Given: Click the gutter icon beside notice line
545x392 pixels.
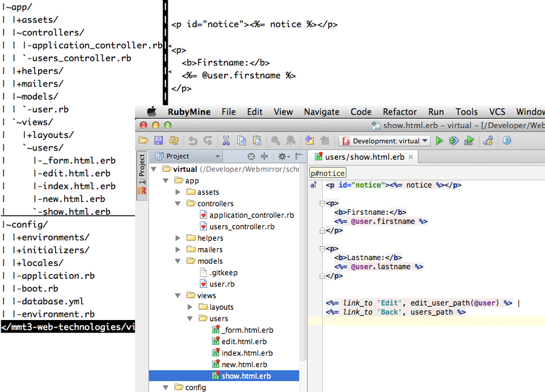Looking at the screenshot, I should 314,185.
